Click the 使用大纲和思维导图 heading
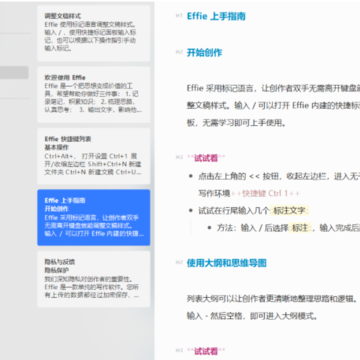This screenshot has width=360, height=360. (227, 263)
